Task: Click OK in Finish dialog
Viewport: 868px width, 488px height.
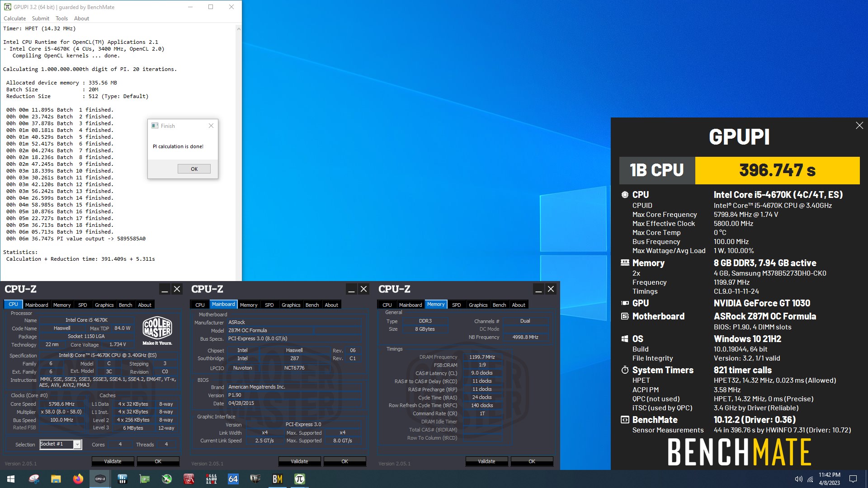Action: (194, 169)
